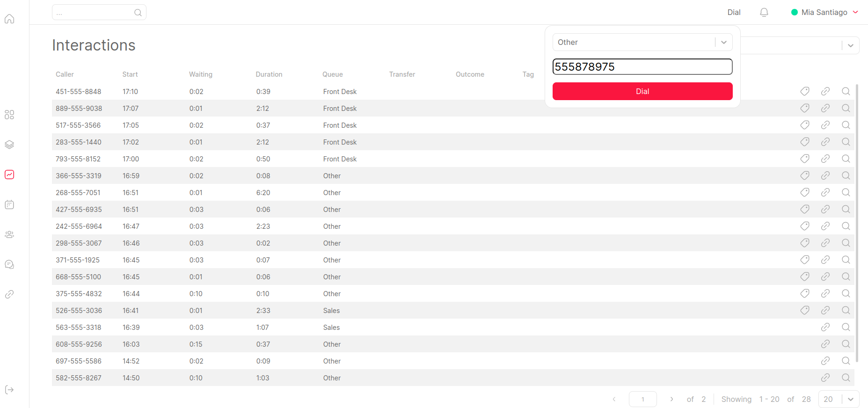Copy link for the 427-555-6935 call
868x408 pixels.
pyautogui.click(x=825, y=209)
